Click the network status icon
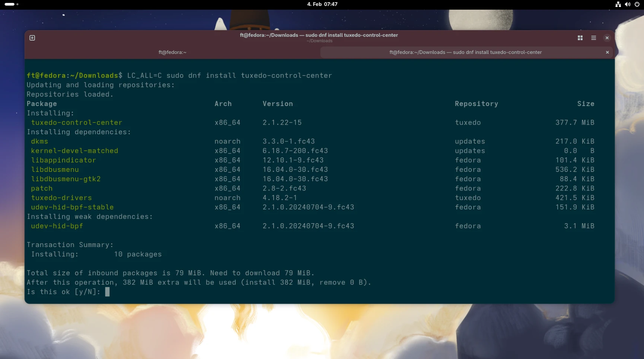 (618, 4)
